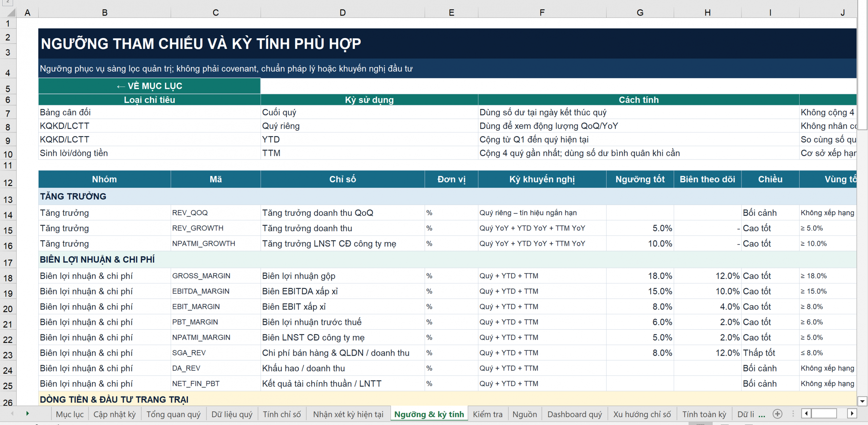Click the Quý riêng – tín hiệu ngắn hạn cell
Viewport: 868px width, 425px height.
pyautogui.click(x=542, y=213)
